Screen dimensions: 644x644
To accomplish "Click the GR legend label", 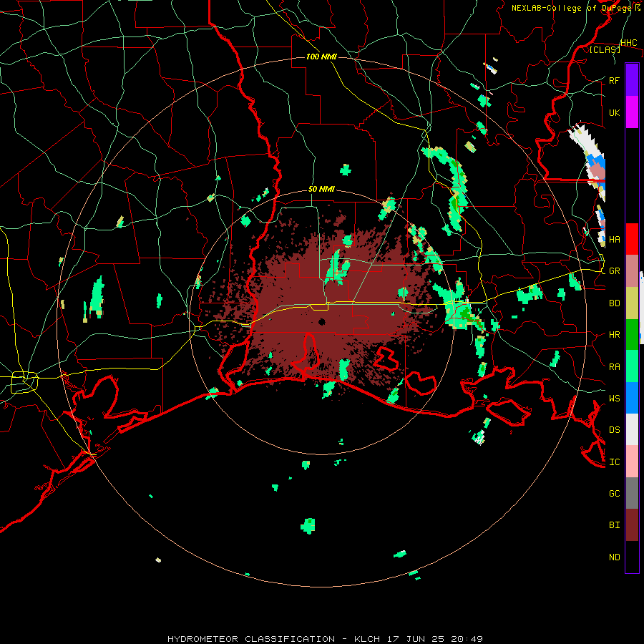I will [614, 271].
